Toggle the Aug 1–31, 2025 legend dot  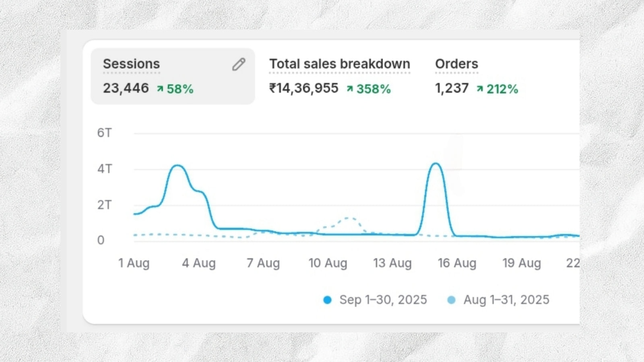click(451, 300)
